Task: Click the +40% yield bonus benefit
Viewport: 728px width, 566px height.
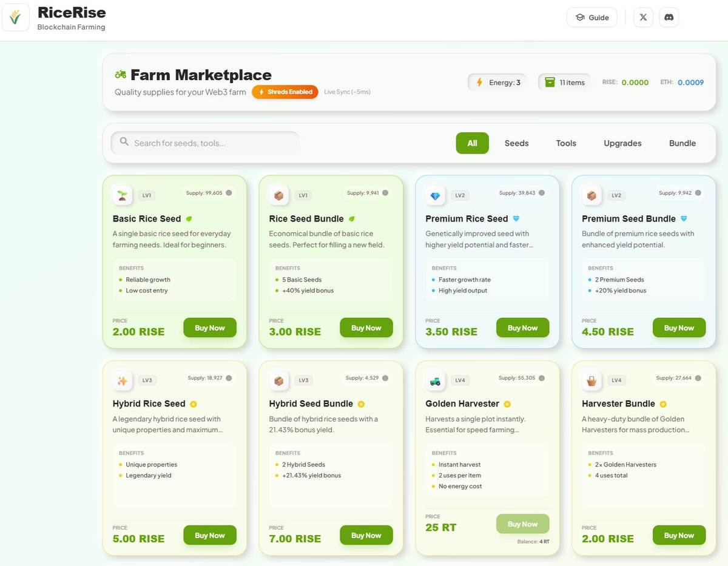Action: coord(308,291)
